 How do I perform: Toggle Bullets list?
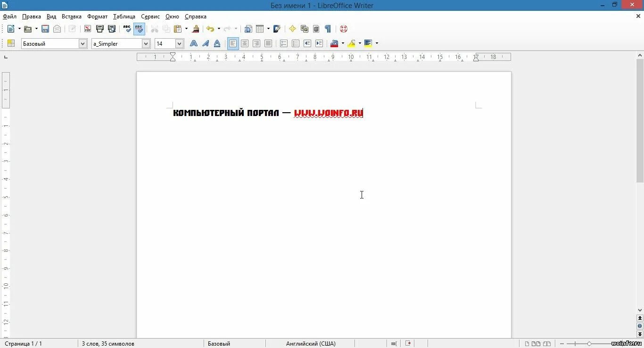tap(296, 43)
